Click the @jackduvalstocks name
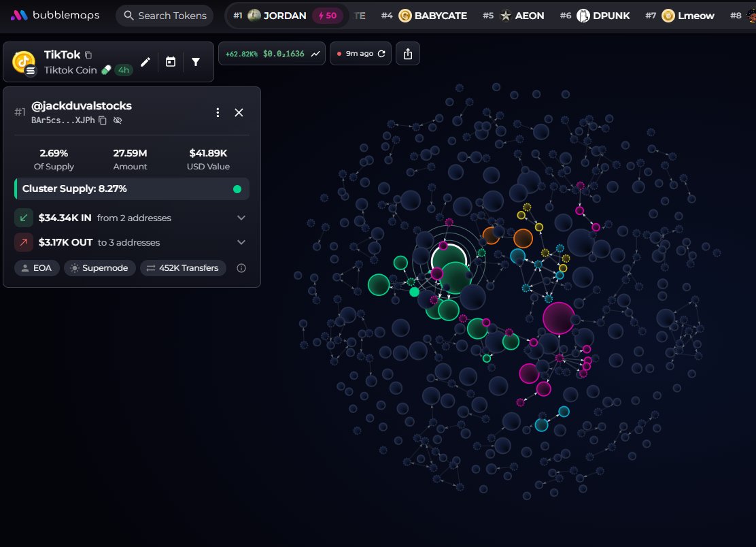This screenshot has width=756, height=547. (82, 105)
